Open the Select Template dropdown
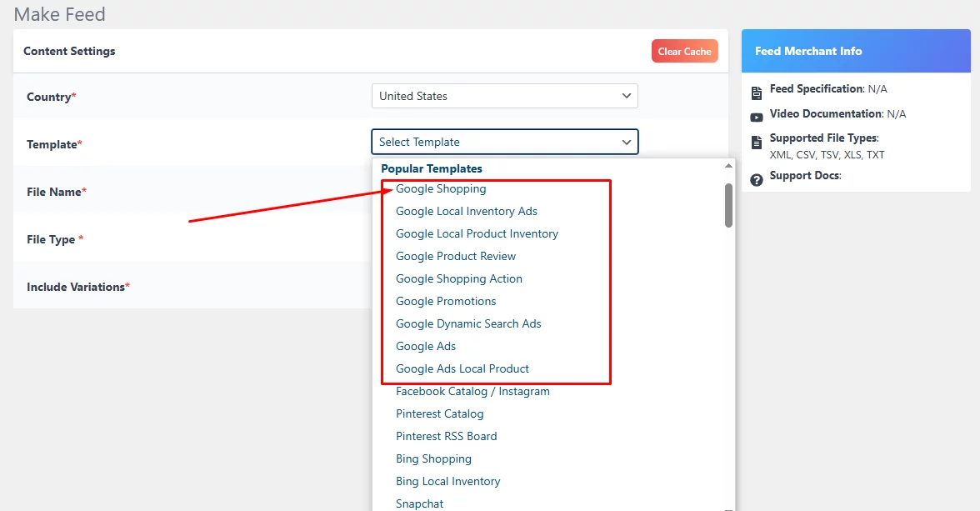Image resolution: width=980 pixels, height=511 pixels. point(504,142)
